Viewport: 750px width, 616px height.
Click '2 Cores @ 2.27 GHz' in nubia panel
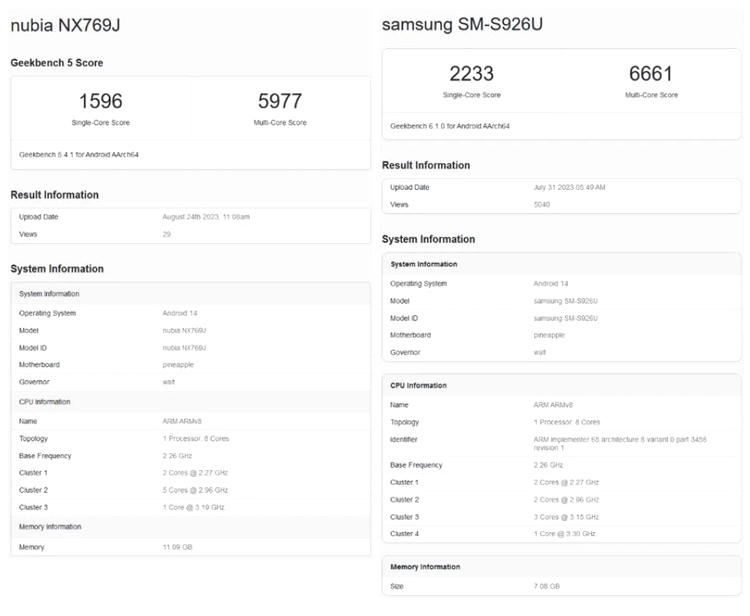coord(195,473)
